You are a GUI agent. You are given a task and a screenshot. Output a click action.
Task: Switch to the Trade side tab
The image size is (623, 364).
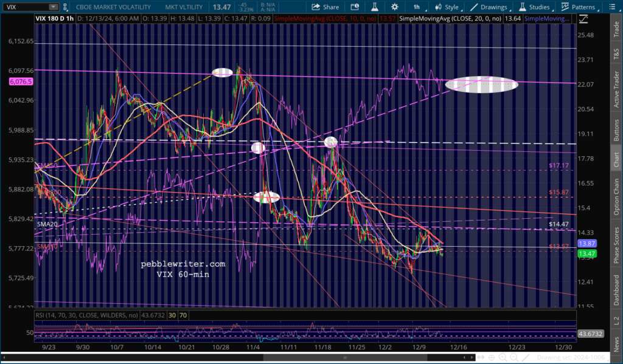point(617,28)
